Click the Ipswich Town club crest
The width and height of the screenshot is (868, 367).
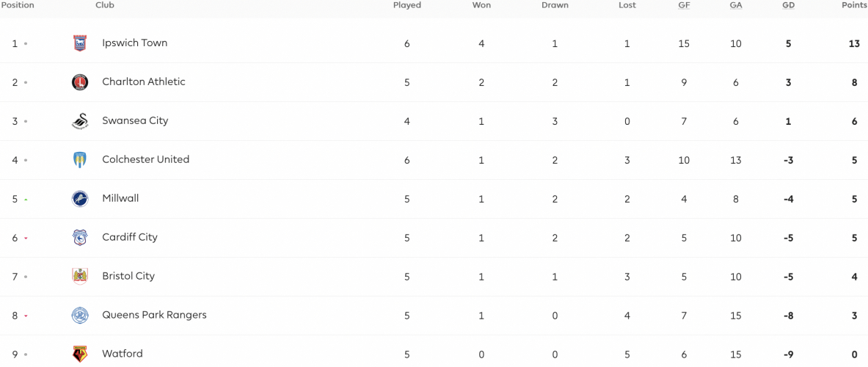tap(80, 43)
